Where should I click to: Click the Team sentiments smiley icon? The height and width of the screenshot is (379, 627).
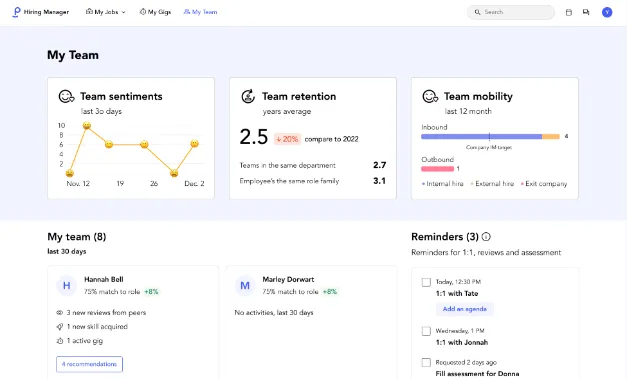66,96
